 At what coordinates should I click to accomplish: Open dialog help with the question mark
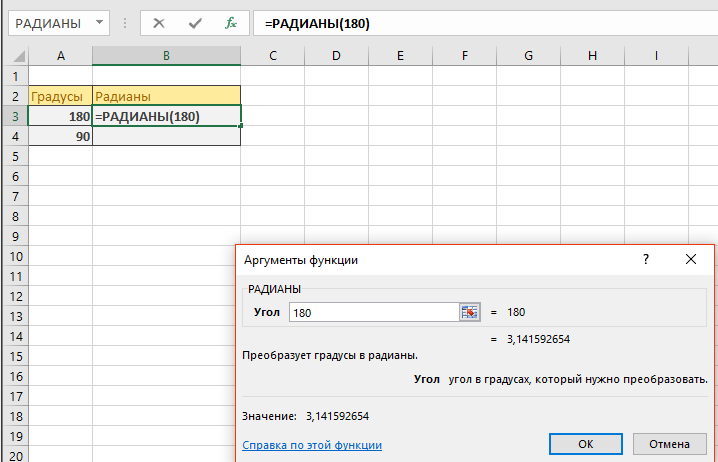coord(646,259)
